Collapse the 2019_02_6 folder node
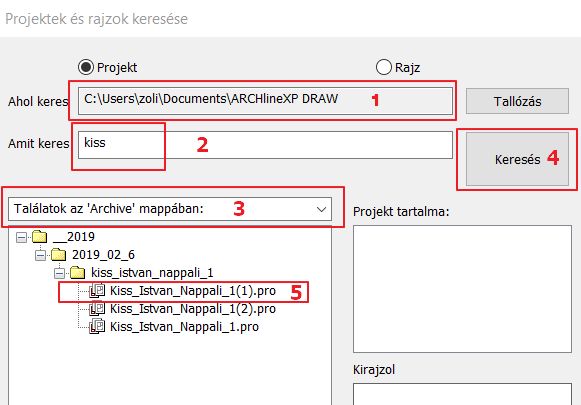This screenshot has height=405, width=581. point(40,255)
